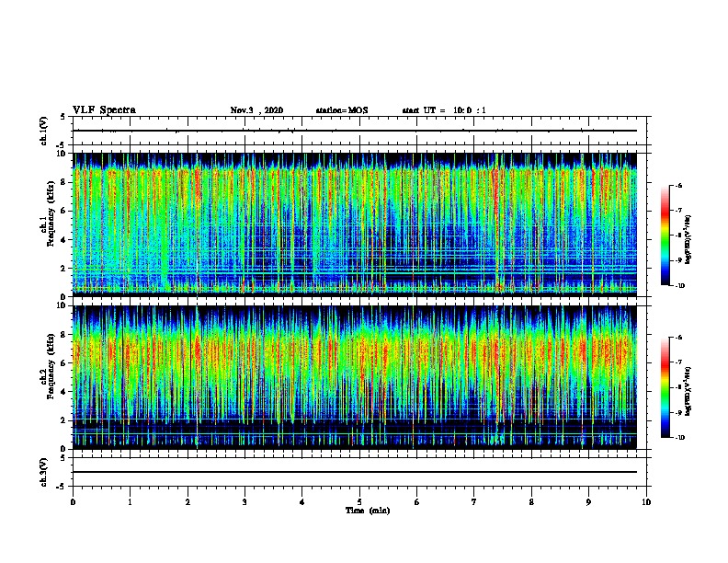Click the ch.1 color scale log(PSD) units label

[688, 239]
